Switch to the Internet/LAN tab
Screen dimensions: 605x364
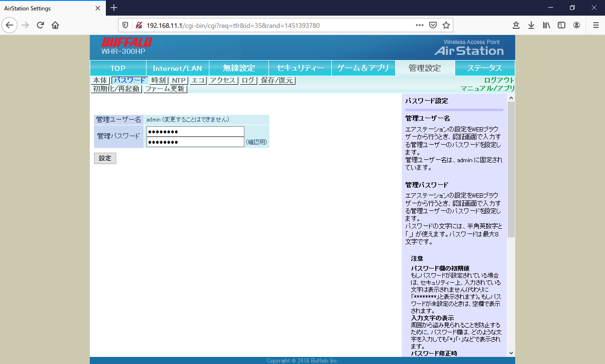click(177, 68)
